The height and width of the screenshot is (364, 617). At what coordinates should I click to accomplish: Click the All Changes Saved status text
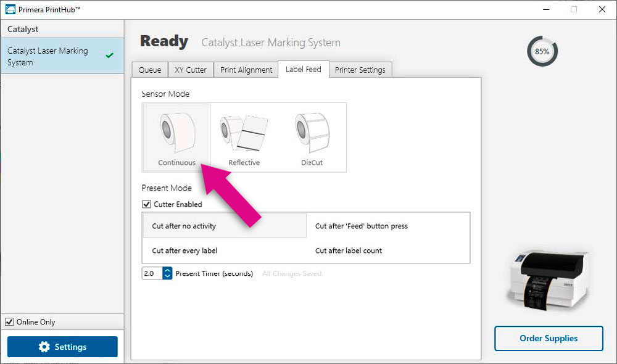292,273
